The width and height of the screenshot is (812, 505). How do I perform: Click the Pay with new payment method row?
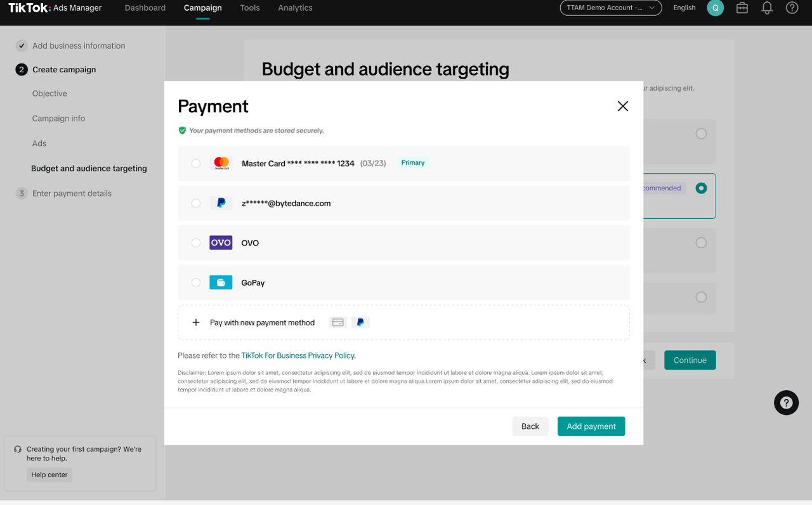(x=403, y=322)
